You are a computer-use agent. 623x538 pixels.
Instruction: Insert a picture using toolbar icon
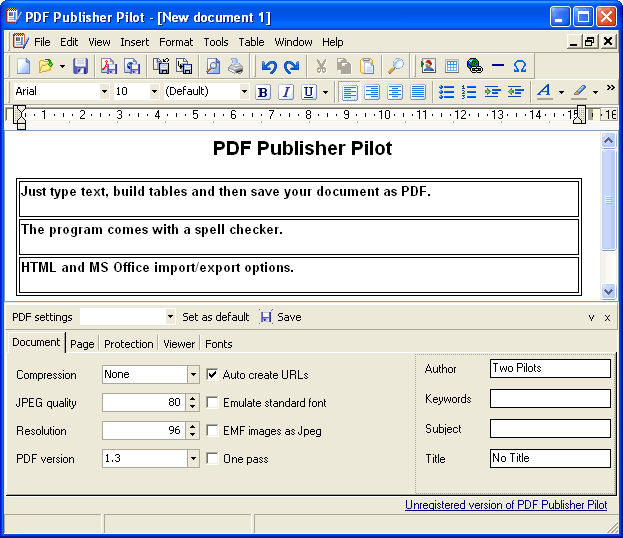tap(428, 66)
